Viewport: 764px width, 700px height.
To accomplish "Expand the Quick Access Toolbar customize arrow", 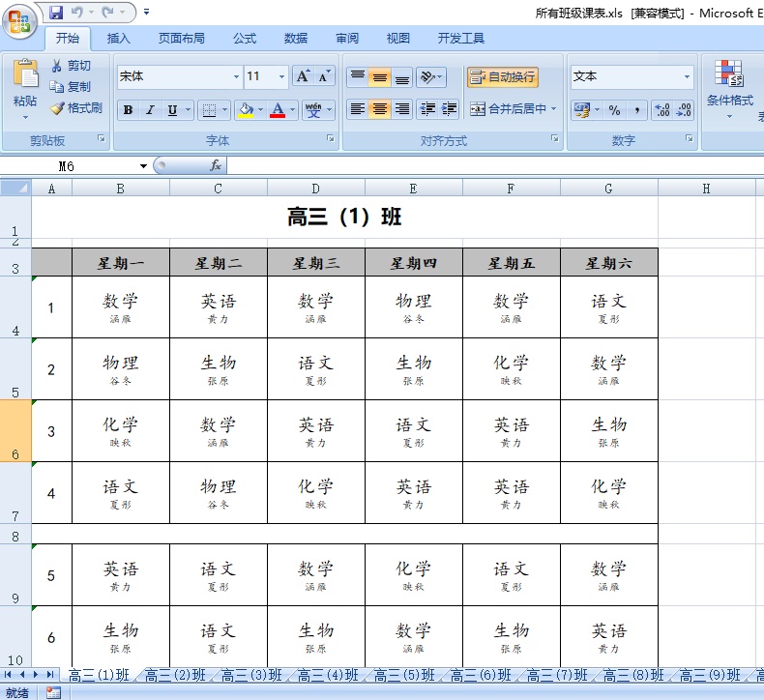I will click(146, 12).
